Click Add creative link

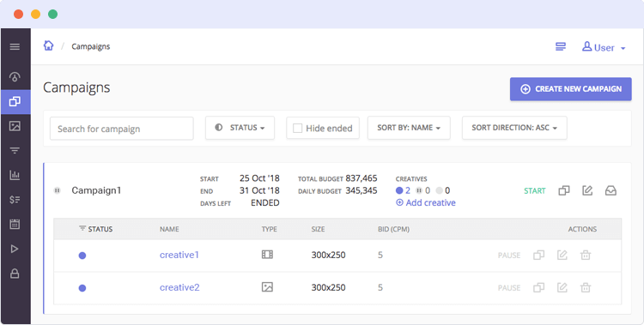point(426,202)
